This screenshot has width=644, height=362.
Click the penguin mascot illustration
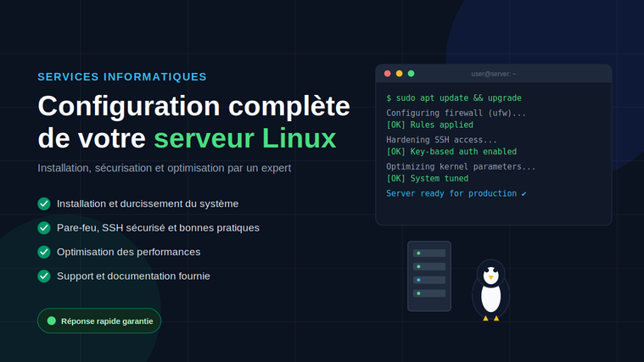[x=490, y=290]
